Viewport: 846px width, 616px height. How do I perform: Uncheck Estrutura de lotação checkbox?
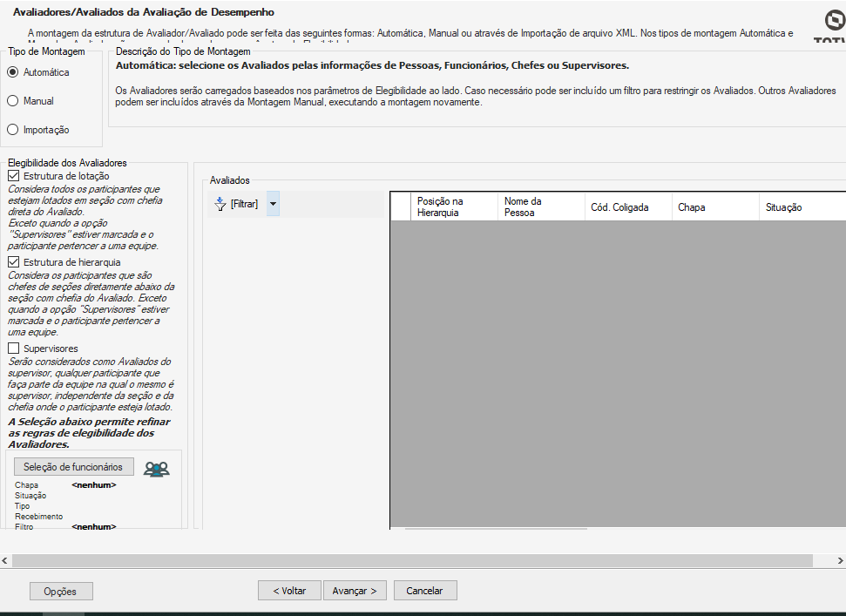[14, 176]
